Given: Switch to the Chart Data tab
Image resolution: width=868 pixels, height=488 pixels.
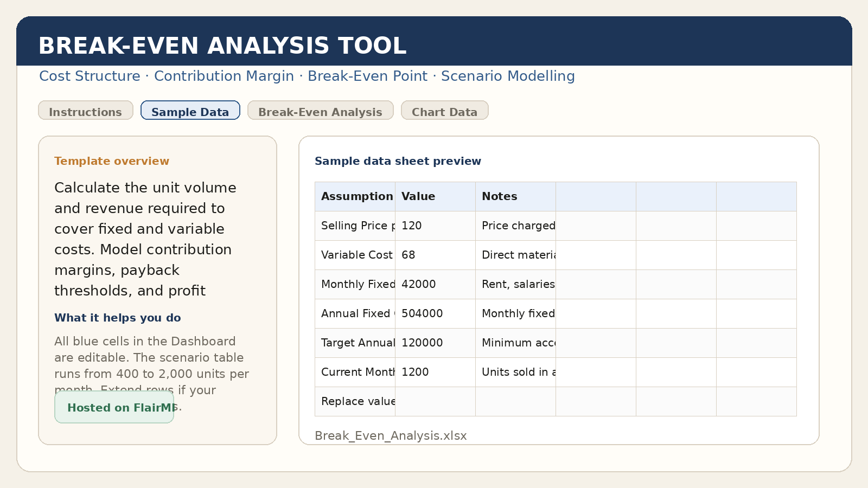Looking at the screenshot, I should (x=444, y=111).
